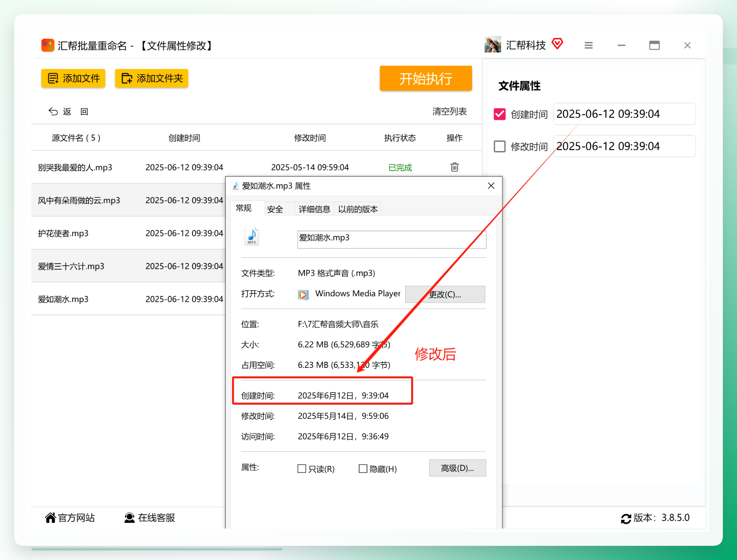This screenshot has height=560, width=737.
Task: Click the MP3 file icon in properties dialog
Action: coord(252,236)
